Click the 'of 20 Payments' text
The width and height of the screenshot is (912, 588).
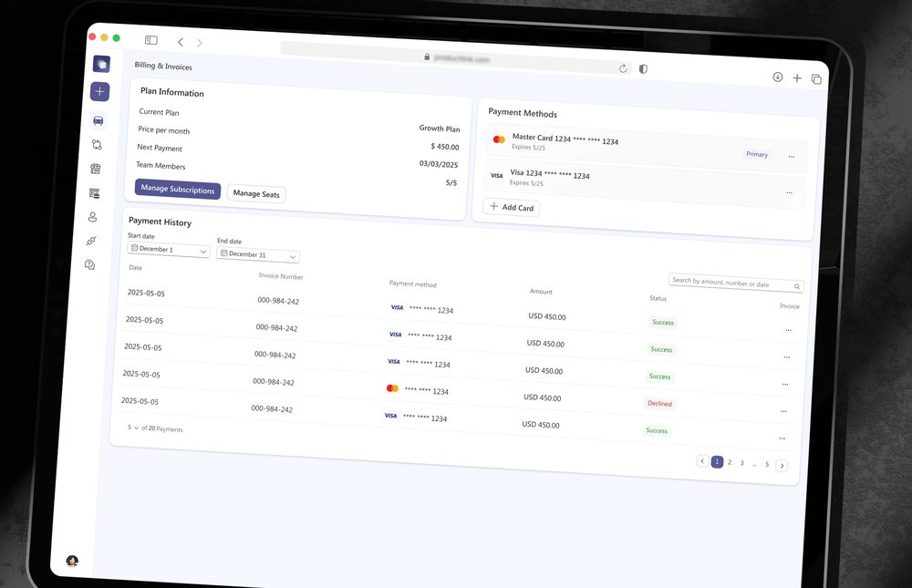pos(162,428)
